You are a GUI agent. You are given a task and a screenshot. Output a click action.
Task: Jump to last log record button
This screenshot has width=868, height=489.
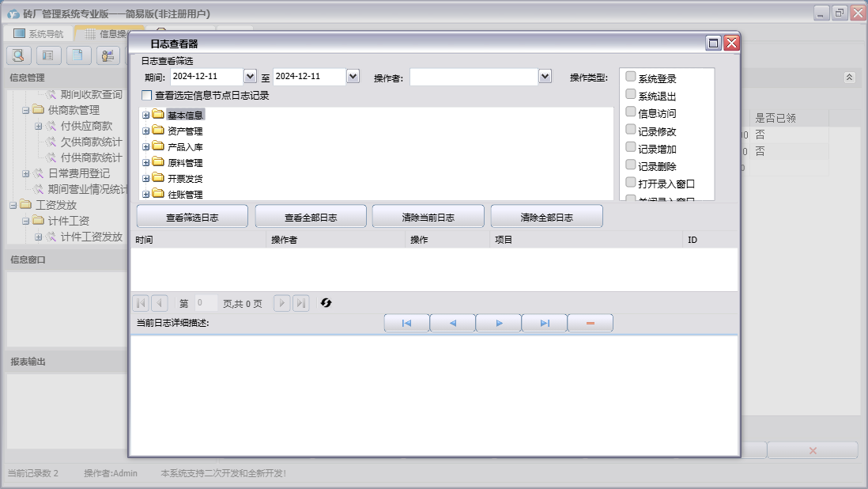pyautogui.click(x=545, y=323)
